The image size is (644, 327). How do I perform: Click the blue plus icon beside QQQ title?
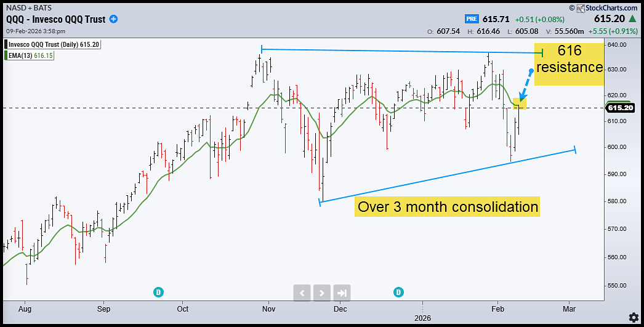113,19
